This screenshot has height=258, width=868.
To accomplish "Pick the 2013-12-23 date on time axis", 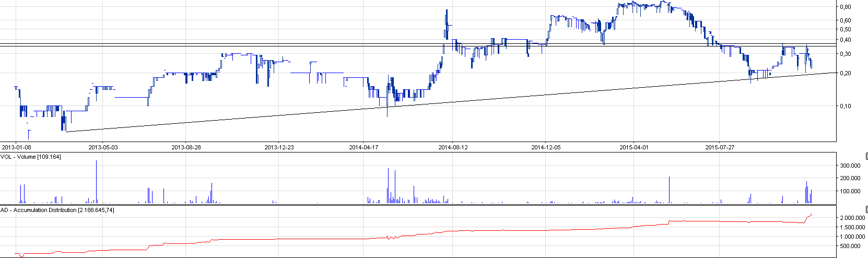I will [x=279, y=147].
